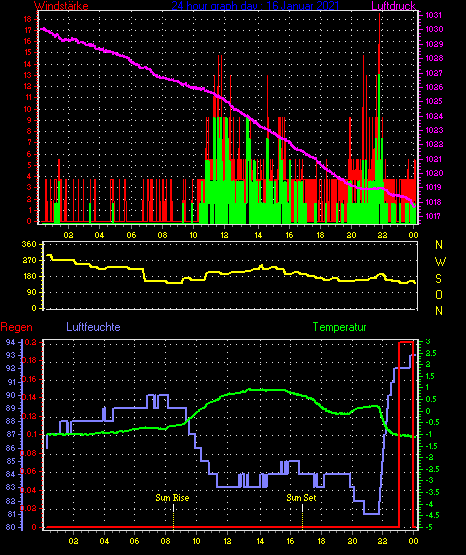466x555 pixels.
Task: Click humidity axis value "87"
Action: [11, 435]
